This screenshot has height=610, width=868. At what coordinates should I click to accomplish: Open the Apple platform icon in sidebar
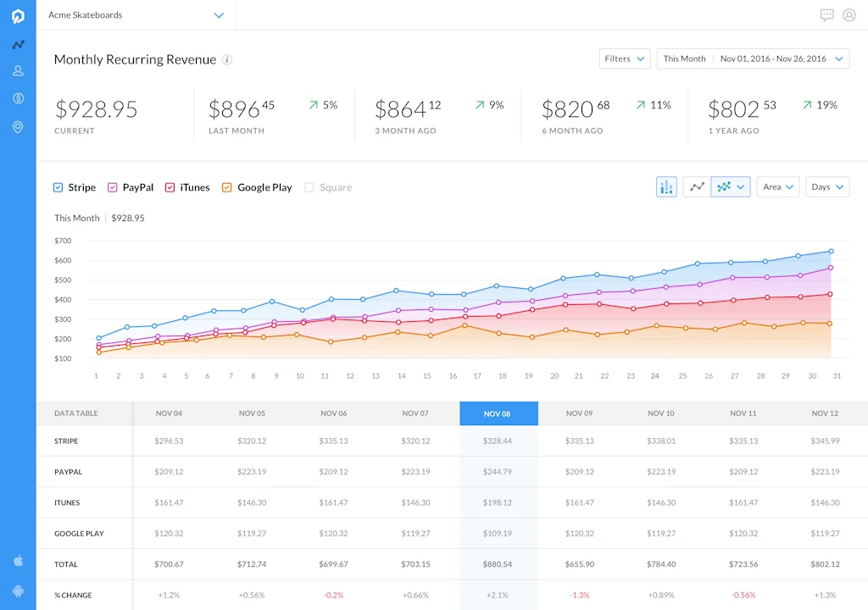point(18,561)
